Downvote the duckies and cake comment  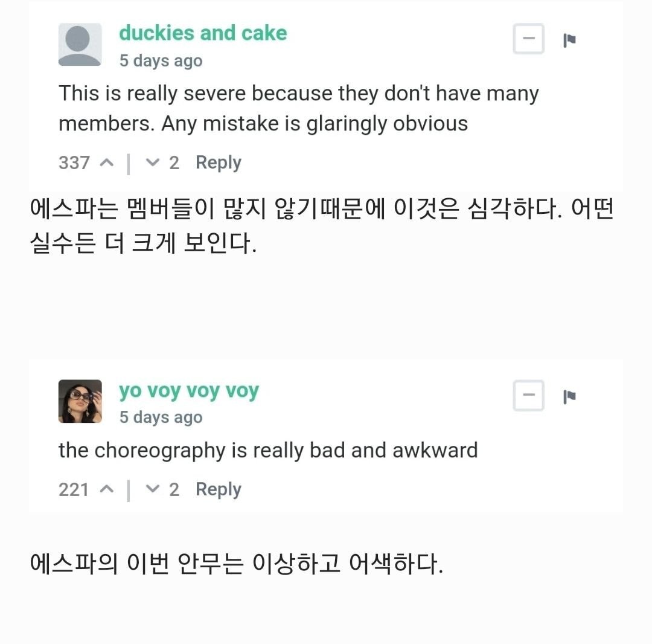(153, 163)
